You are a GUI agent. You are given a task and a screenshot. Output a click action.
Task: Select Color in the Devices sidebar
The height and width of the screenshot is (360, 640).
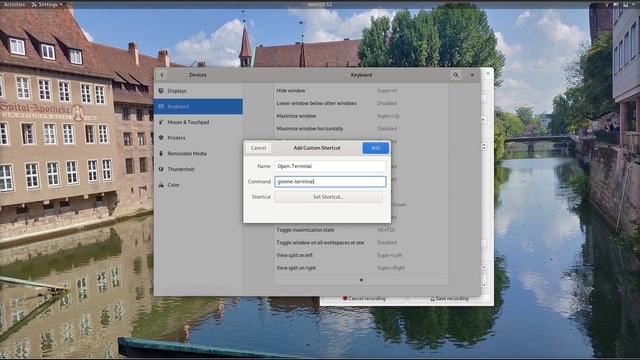click(198, 185)
